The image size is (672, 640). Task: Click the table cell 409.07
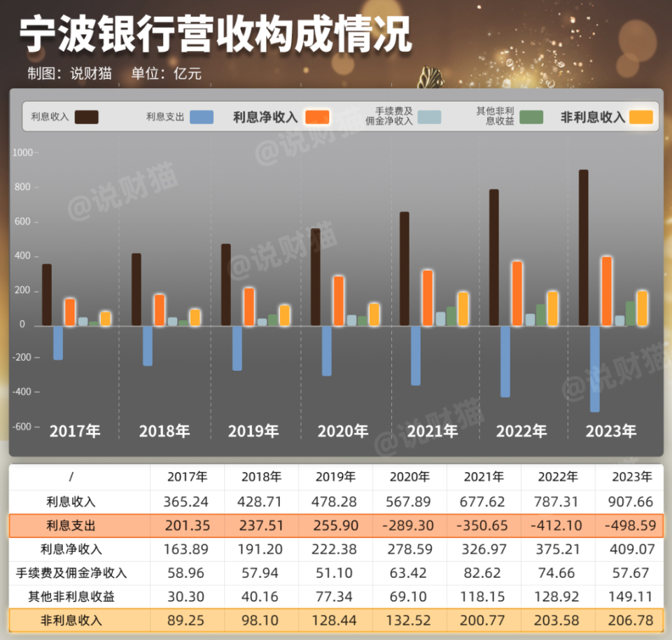(632, 549)
